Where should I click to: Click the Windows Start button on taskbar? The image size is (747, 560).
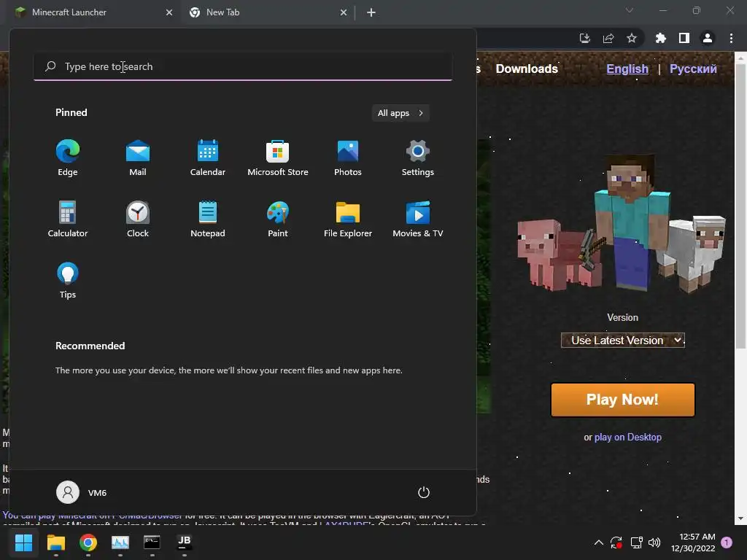click(x=23, y=542)
